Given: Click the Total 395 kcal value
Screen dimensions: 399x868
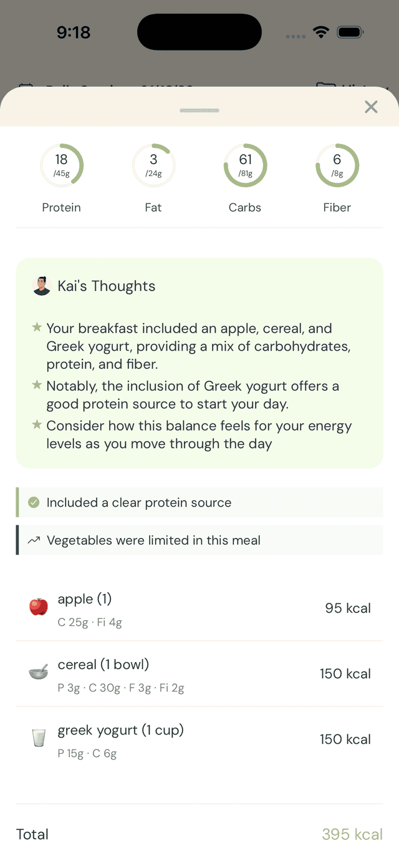Looking at the screenshot, I should tap(352, 834).
